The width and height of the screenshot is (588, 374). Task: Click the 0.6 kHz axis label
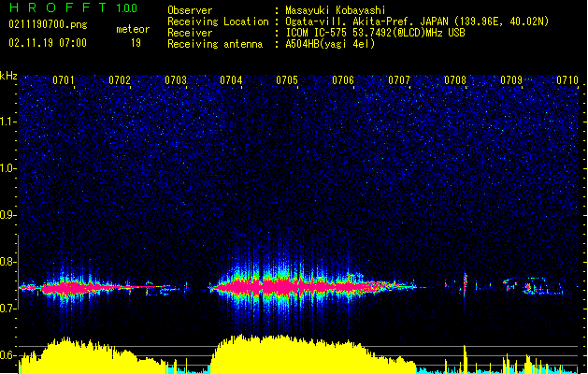point(7,355)
